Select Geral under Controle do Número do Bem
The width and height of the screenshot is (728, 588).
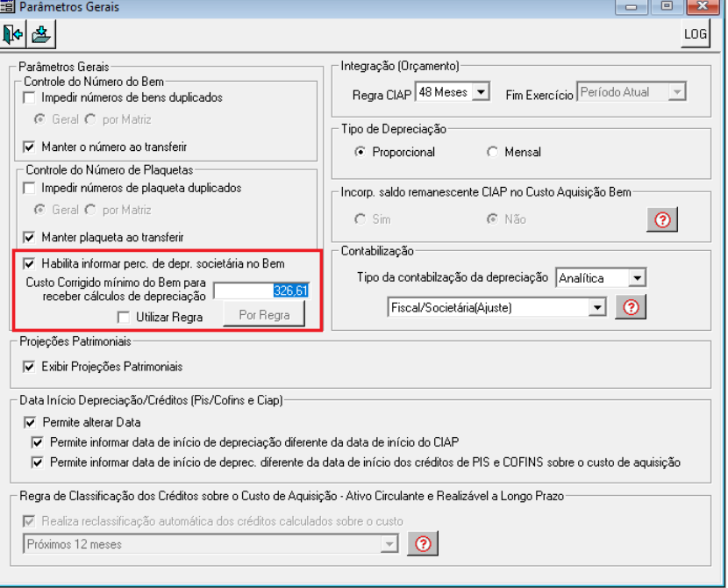40,119
